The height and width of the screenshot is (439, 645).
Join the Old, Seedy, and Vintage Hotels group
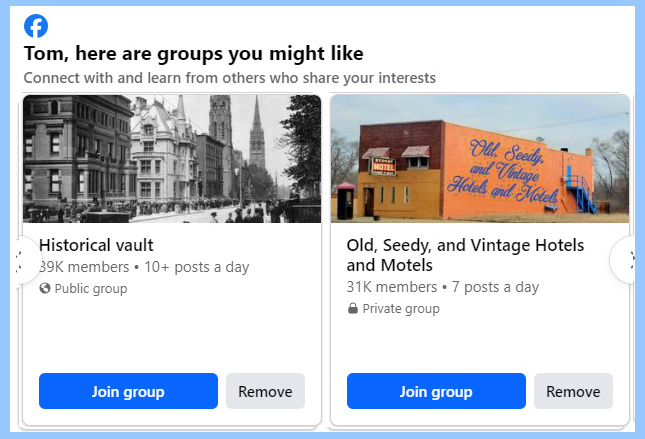[436, 391]
